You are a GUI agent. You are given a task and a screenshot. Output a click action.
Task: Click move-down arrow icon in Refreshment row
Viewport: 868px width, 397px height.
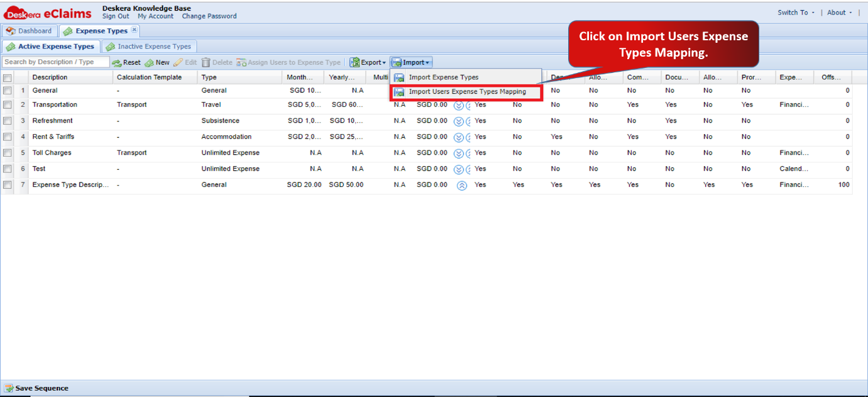point(459,121)
